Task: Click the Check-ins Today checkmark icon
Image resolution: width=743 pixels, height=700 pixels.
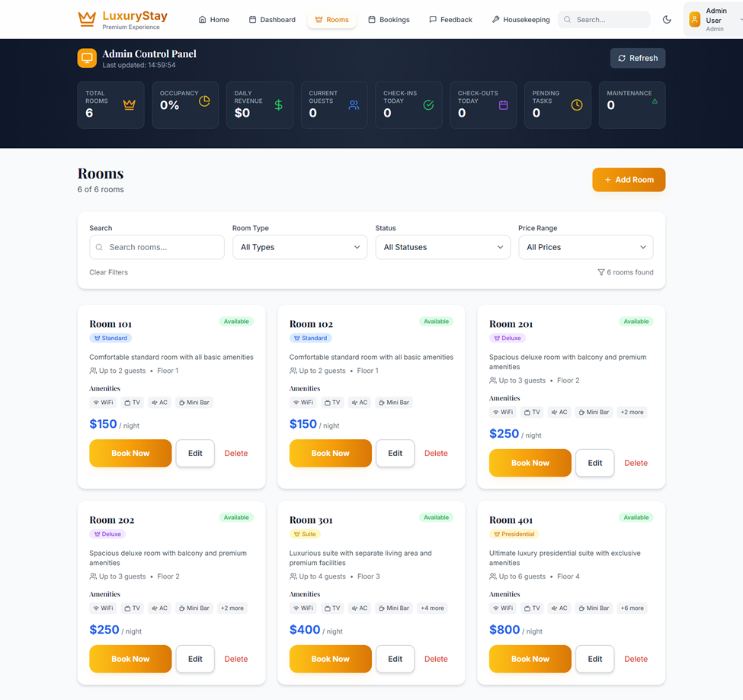Action: [x=428, y=105]
